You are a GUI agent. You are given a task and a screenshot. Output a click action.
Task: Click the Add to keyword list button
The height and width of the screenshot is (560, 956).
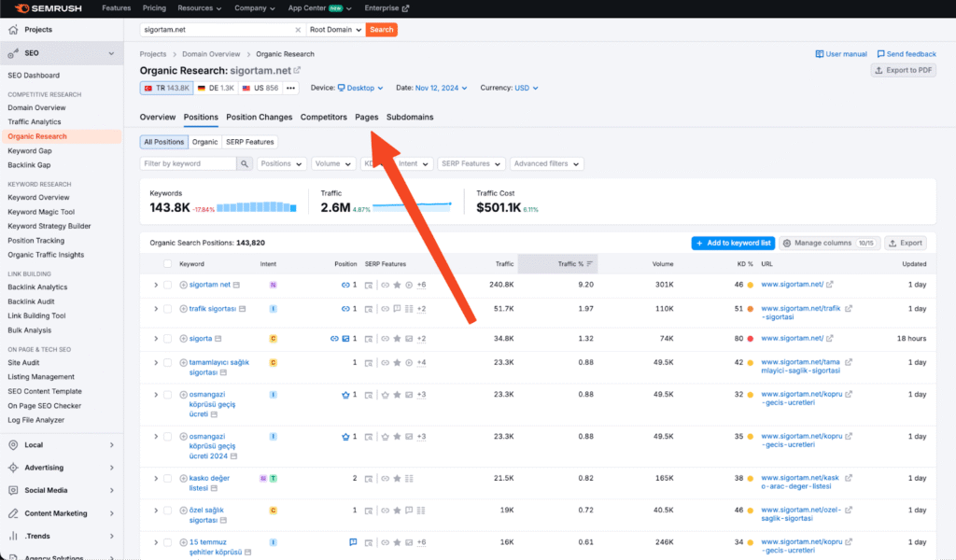coord(733,243)
